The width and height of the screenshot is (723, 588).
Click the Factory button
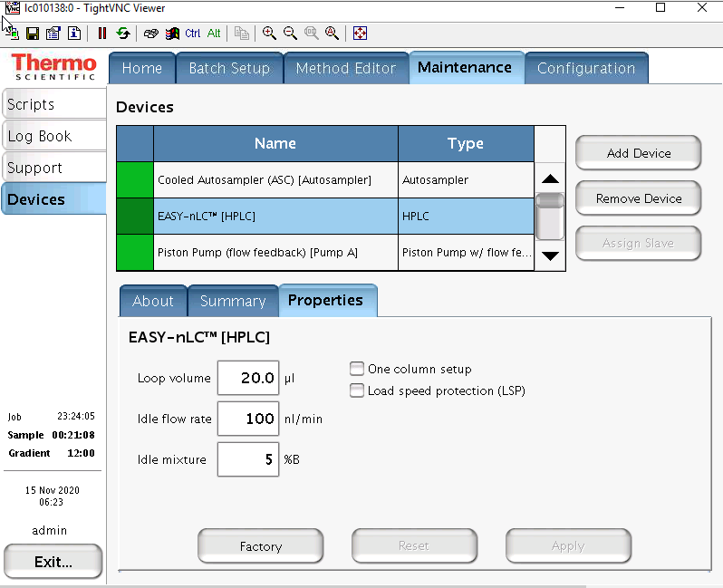261,546
